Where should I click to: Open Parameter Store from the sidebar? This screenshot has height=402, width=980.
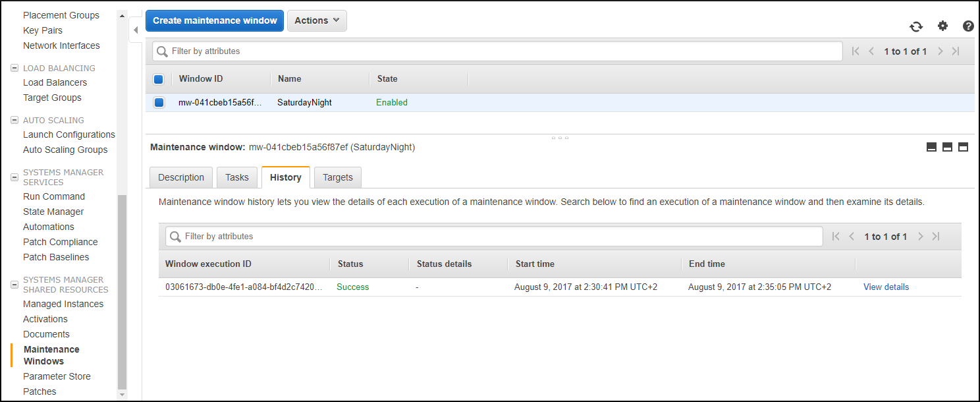pyautogui.click(x=57, y=376)
